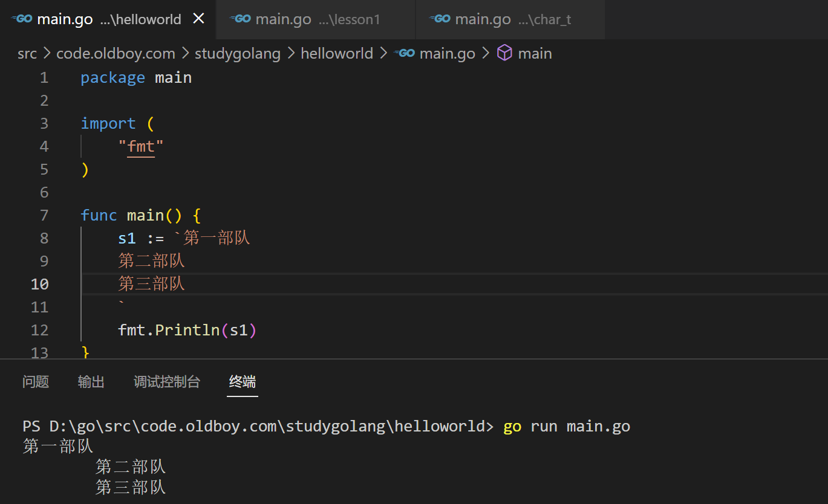Click the PS path prompt in terminal
Image resolution: width=828 pixels, height=504 pixels.
click(x=258, y=427)
